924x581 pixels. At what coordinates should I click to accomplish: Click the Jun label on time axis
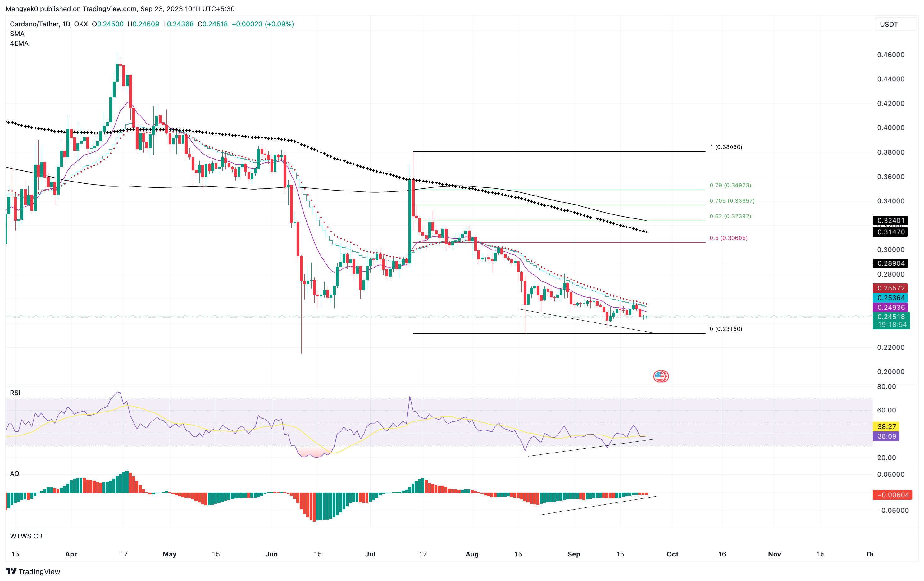pyautogui.click(x=271, y=554)
